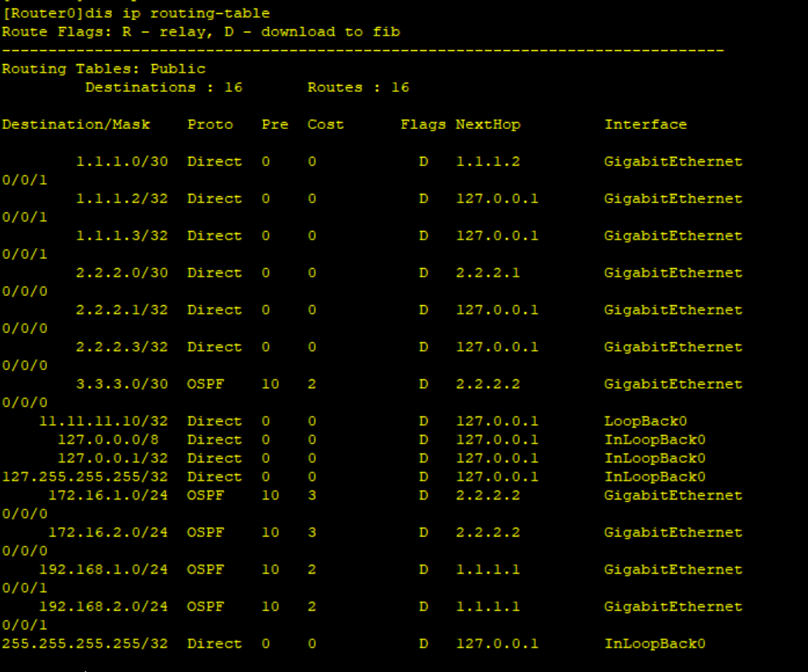Click the 1.1.1.0/30 destination entry

[121, 161]
